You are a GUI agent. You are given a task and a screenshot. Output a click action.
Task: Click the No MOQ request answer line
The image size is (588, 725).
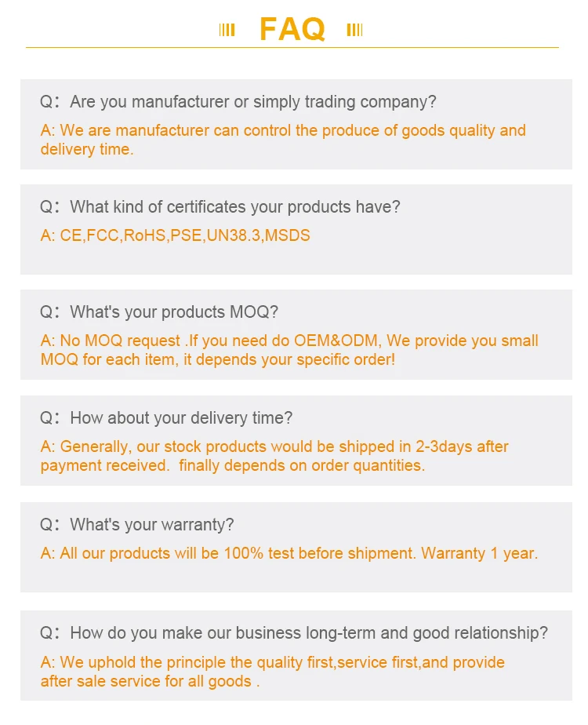(x=289, y=341)
